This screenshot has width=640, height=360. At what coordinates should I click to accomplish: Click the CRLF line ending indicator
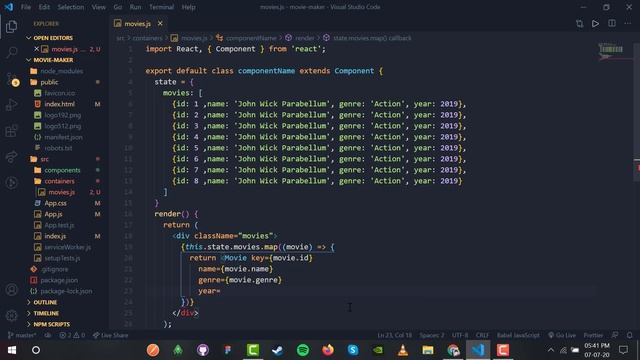coord(482,335)
